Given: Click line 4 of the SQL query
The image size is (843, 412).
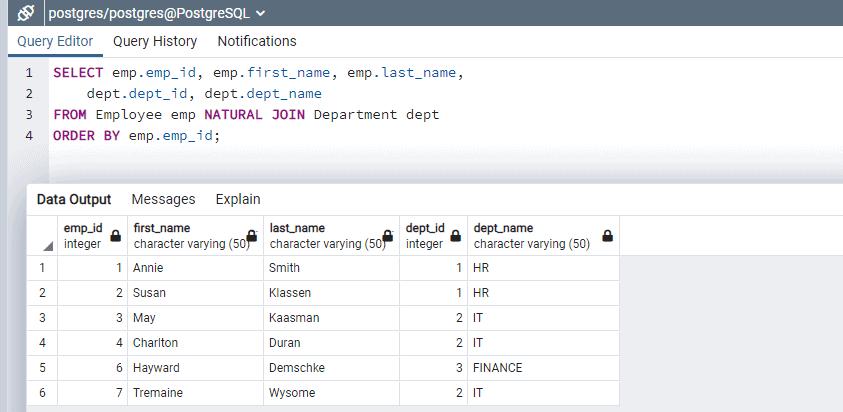Looking at the screenshot, I should point(136,136).
